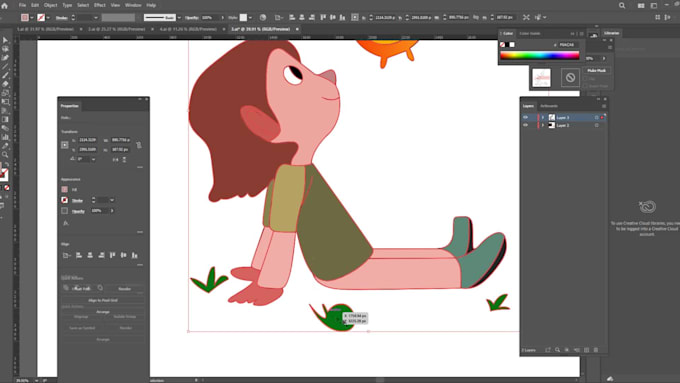
Task: Click the Isolate Selected Object icon in control bar
Action: pos(526,17)
